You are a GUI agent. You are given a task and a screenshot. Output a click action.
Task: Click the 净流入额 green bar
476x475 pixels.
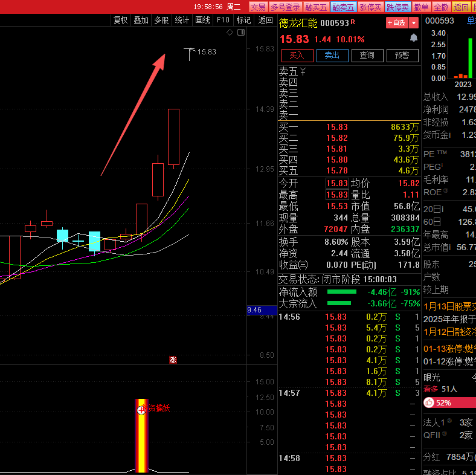[x=342, y=292]
